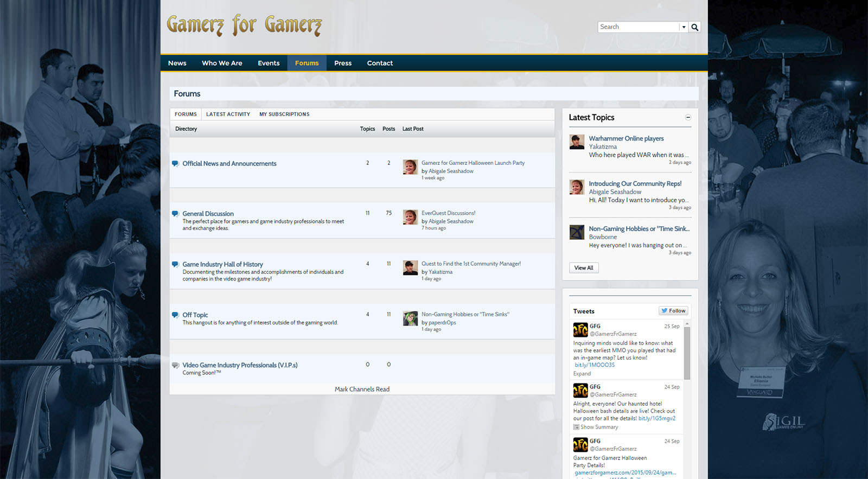
Task: Click Bowborne avatar in Latest Topics
Action: coord(577,232)
